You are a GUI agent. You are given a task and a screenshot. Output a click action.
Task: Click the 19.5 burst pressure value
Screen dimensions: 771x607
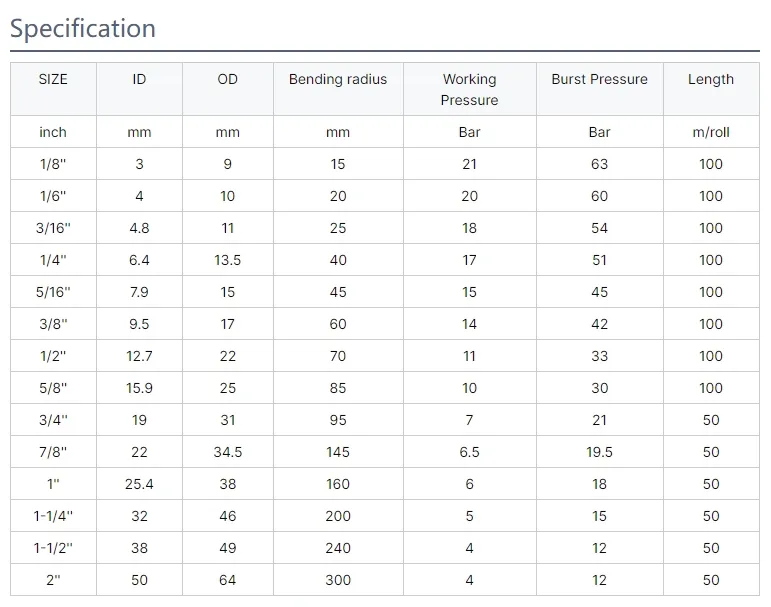coord(599,452)
